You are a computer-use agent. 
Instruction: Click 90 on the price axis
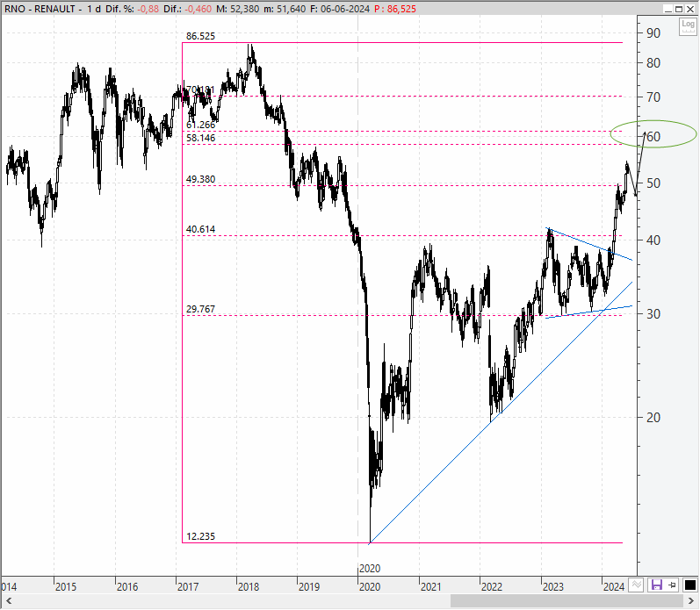(x=653, y=33)
